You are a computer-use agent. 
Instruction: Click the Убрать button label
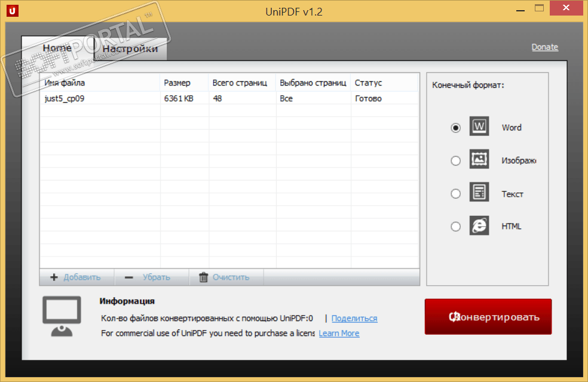click(157, 277)
